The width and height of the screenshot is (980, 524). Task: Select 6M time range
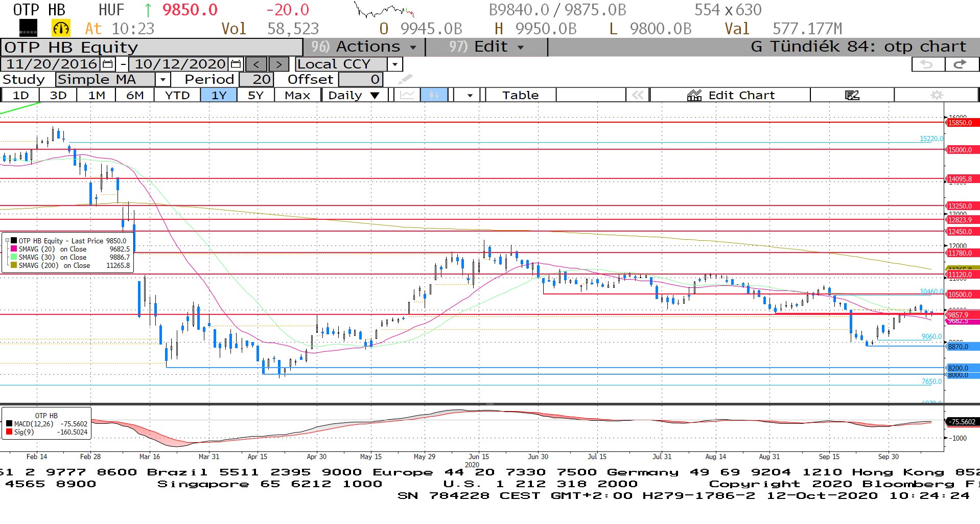[x=135, y=95]
